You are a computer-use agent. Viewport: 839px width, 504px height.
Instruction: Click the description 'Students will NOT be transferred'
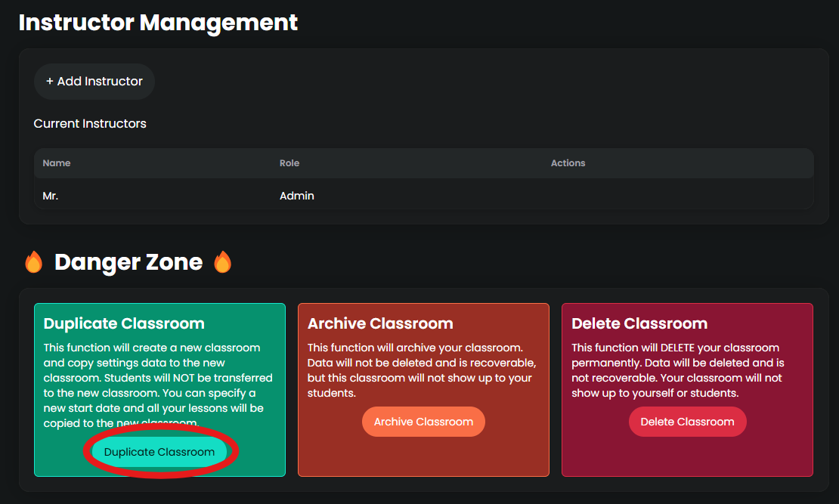[158, 385]
